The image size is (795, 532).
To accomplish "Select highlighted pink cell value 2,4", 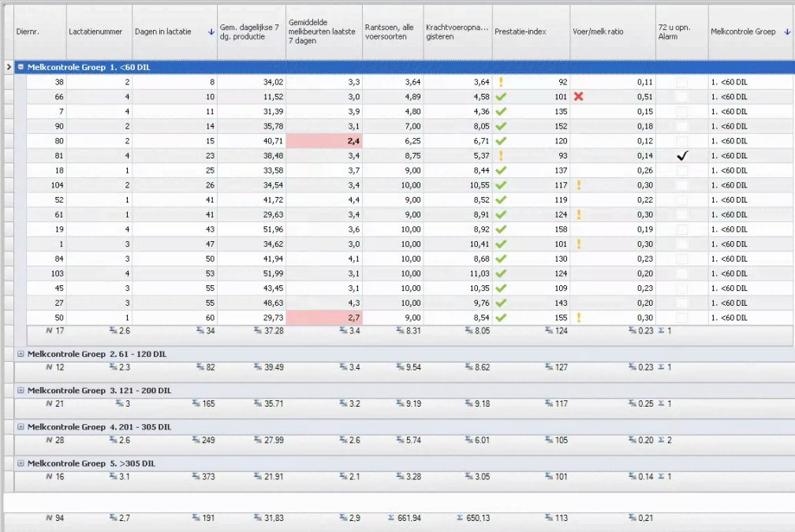I will pos(324,141).
